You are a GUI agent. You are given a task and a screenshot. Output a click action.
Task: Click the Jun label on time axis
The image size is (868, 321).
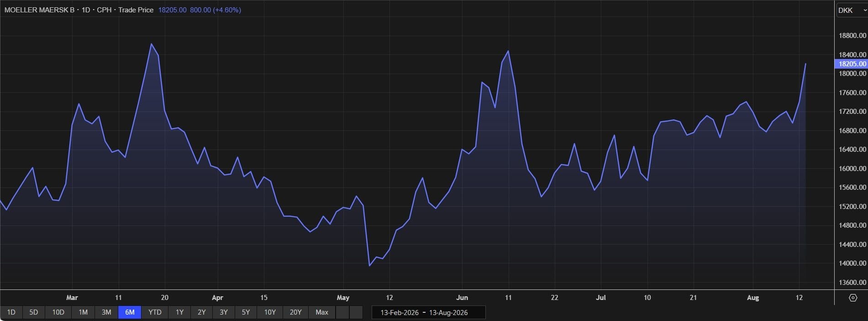tap(462, 298)
